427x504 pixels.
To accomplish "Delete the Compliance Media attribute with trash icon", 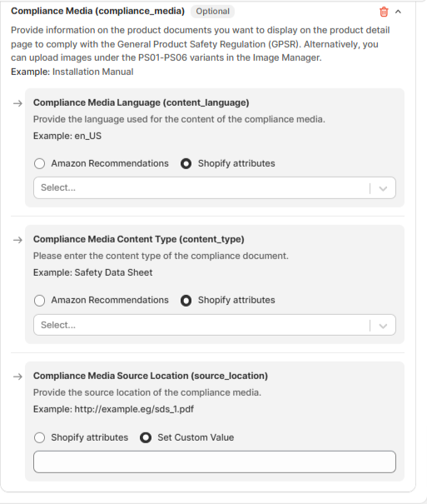I will click(384, 12).
